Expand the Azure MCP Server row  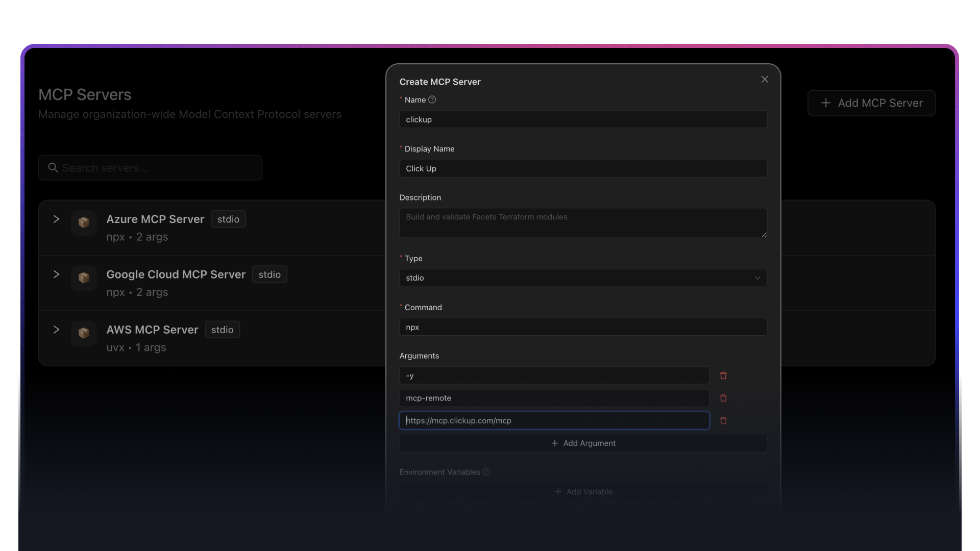[x=56, y=219]
